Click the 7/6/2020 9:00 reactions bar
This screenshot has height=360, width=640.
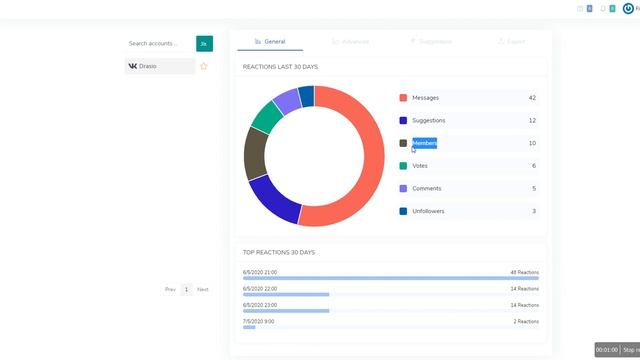(249, 327)
